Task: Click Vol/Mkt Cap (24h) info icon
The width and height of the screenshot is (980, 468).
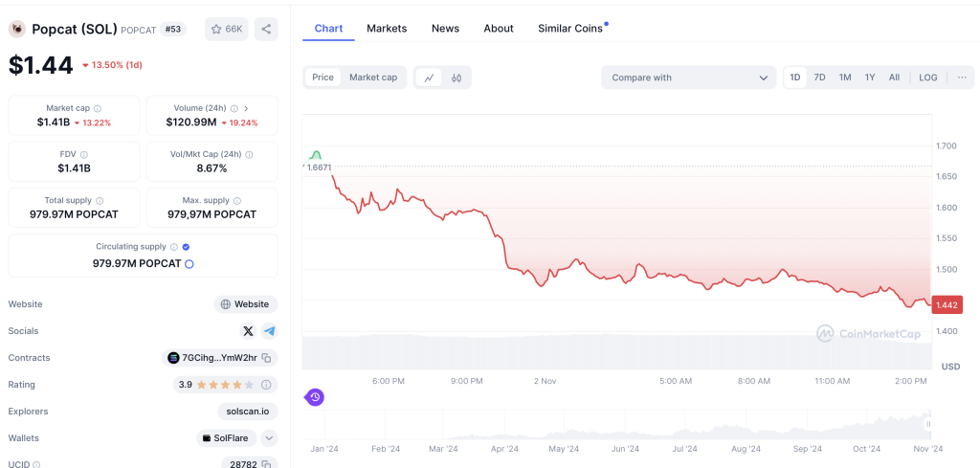Action: pyautogui.click(x=249, y=154)
